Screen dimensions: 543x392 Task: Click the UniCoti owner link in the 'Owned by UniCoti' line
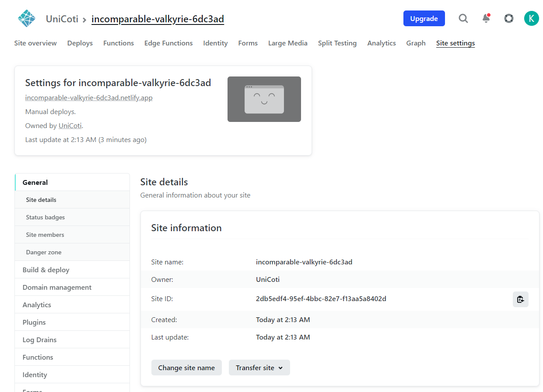click(x=70, y=126)
